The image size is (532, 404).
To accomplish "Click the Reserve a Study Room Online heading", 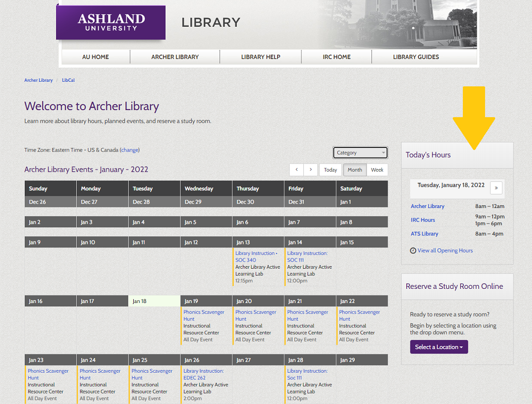I will pyautogui.click(x=454, y=286).
